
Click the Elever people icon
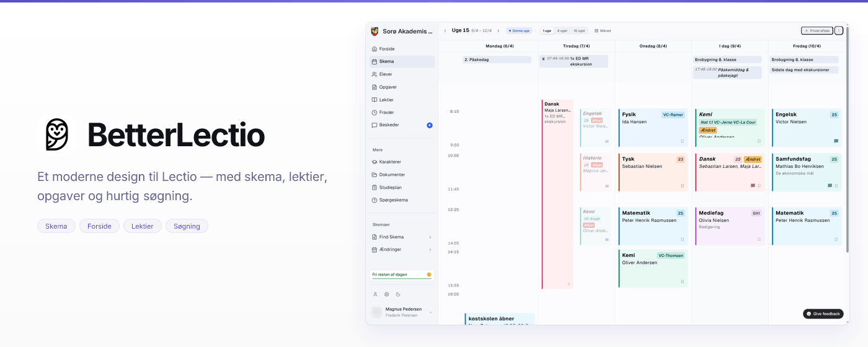click(374, 74)
